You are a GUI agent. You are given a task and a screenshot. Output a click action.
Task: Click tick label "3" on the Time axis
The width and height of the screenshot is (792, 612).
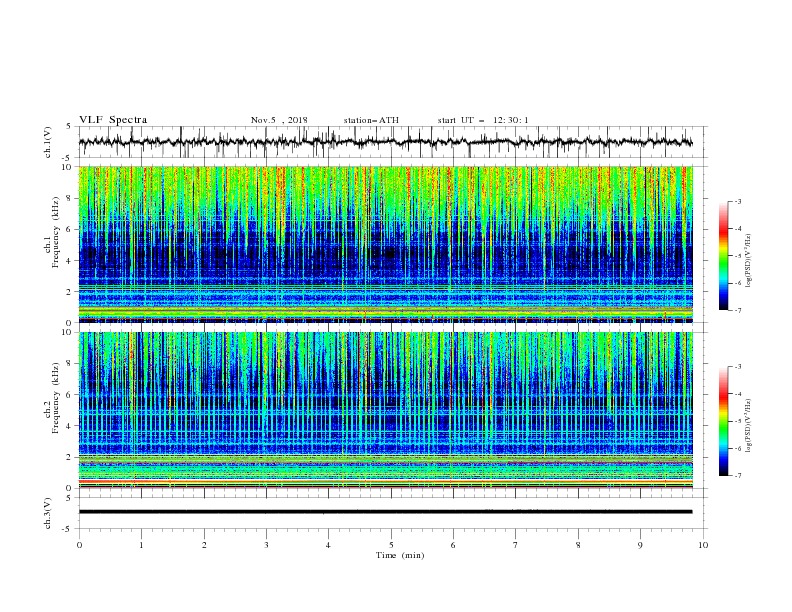tap(266, 545)
